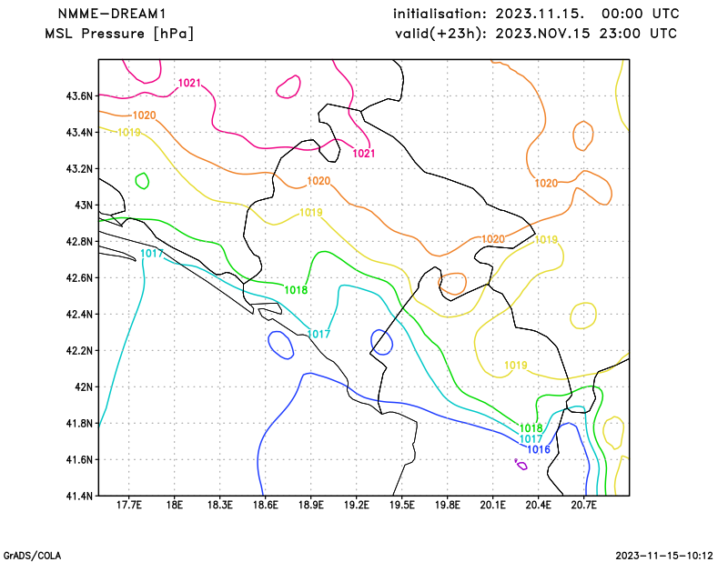Click the '20.7E' longitude label
The image size is (728, 562).
point(584,505)
